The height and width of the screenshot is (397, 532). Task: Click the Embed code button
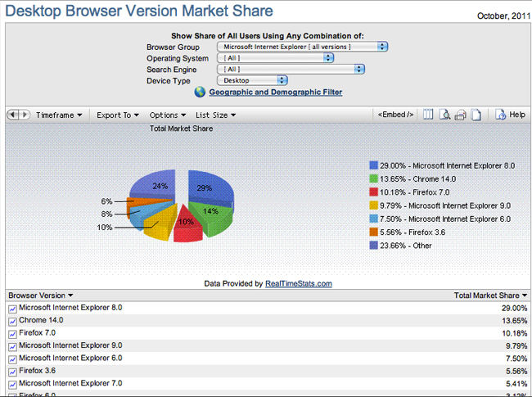(395, 115)
